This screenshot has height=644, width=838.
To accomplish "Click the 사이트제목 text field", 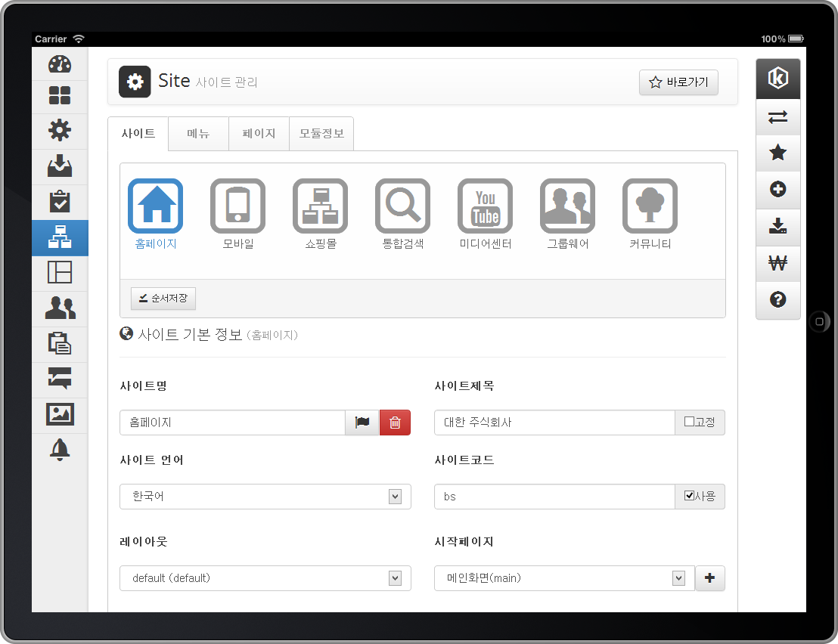I will tap(554, 423).
